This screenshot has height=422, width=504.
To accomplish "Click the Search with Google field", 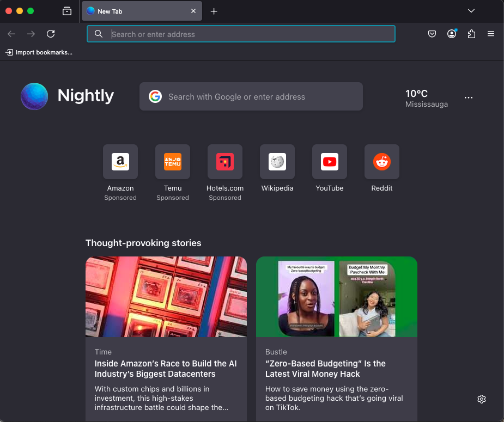I will click(x=251, y=96).
